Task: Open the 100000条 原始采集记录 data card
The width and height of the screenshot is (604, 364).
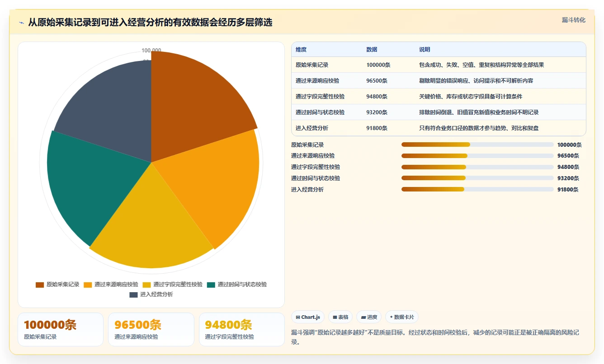Action: click(x=61, y=330)
